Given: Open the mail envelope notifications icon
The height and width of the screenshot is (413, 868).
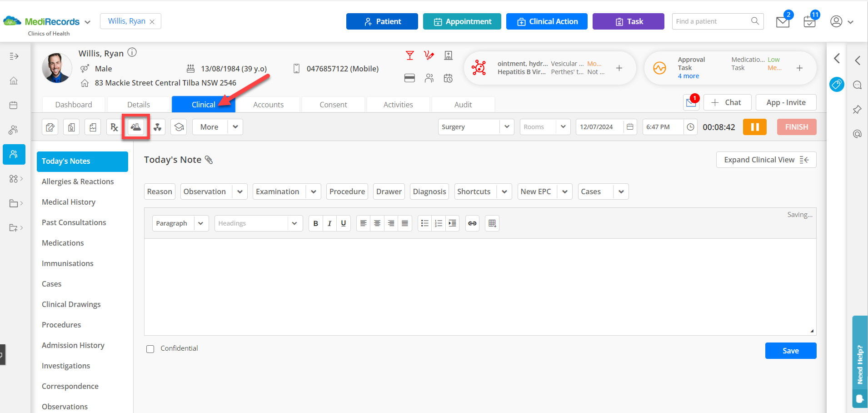Looking at the screenshot, I should pyautogui.click(x=783, y=21).
